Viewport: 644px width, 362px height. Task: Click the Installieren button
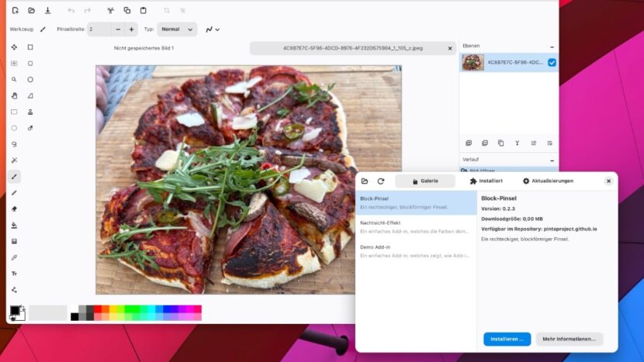507,339
